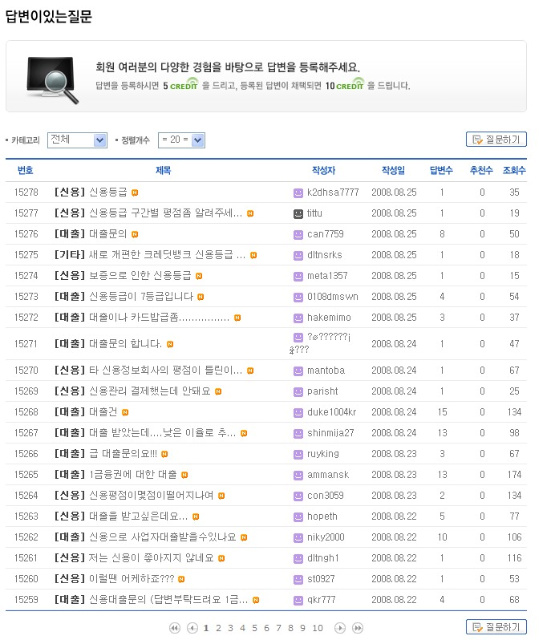The image size is (539, 640).
Task: Click the new-post badge on row 15276 대출문의
Action: (135, 234)
